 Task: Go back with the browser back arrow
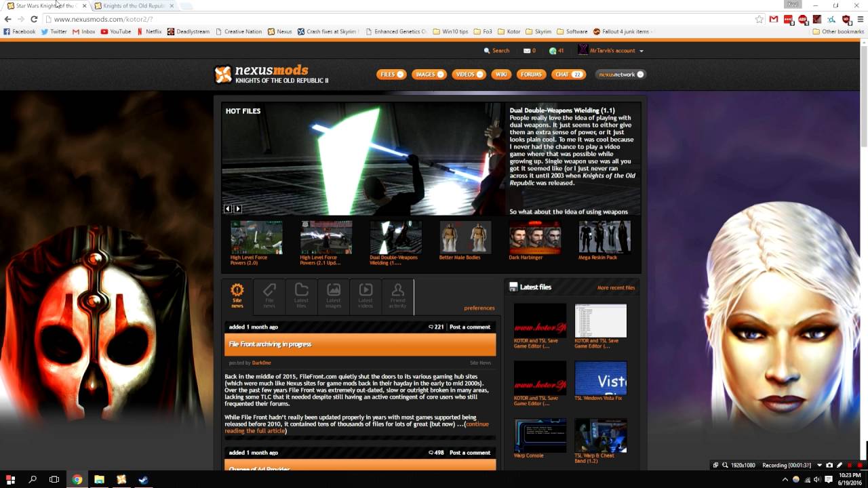click(x=7, y=19)
